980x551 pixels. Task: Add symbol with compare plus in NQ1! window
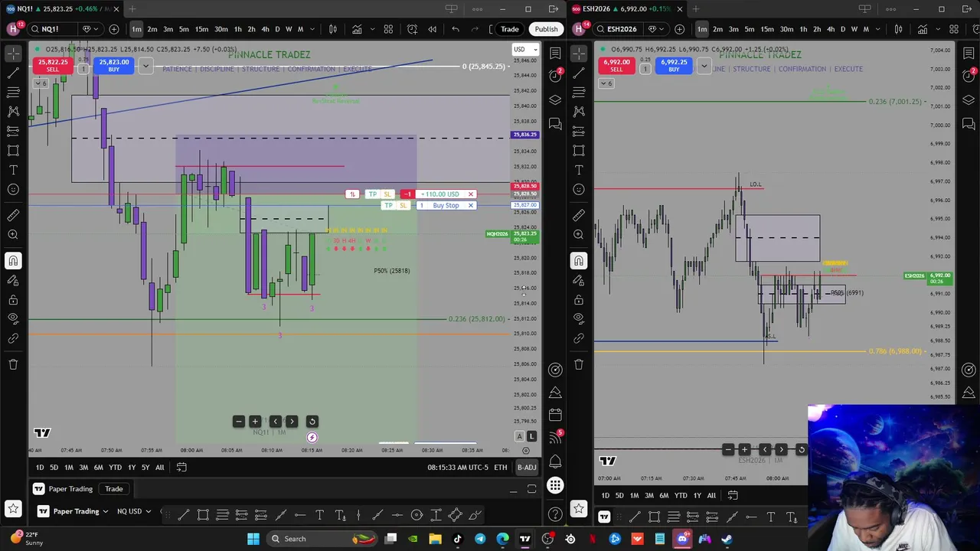[x=114, y=29]
